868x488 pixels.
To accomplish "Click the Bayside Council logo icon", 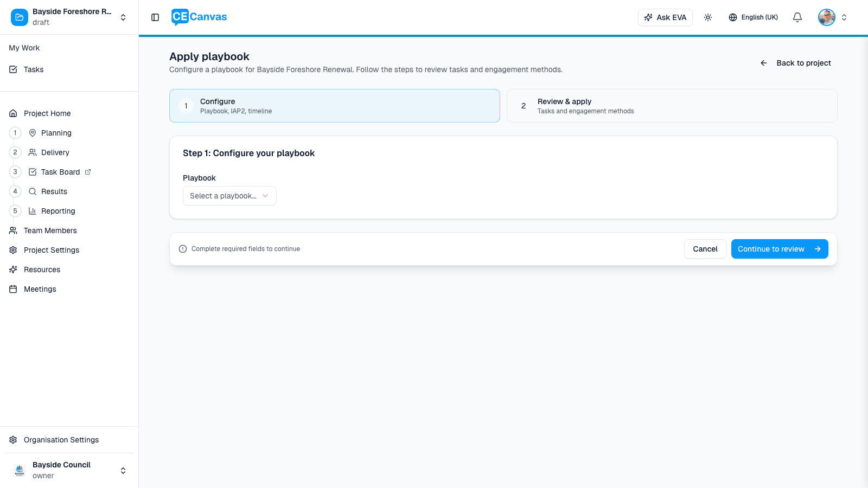I will [20, 470].
